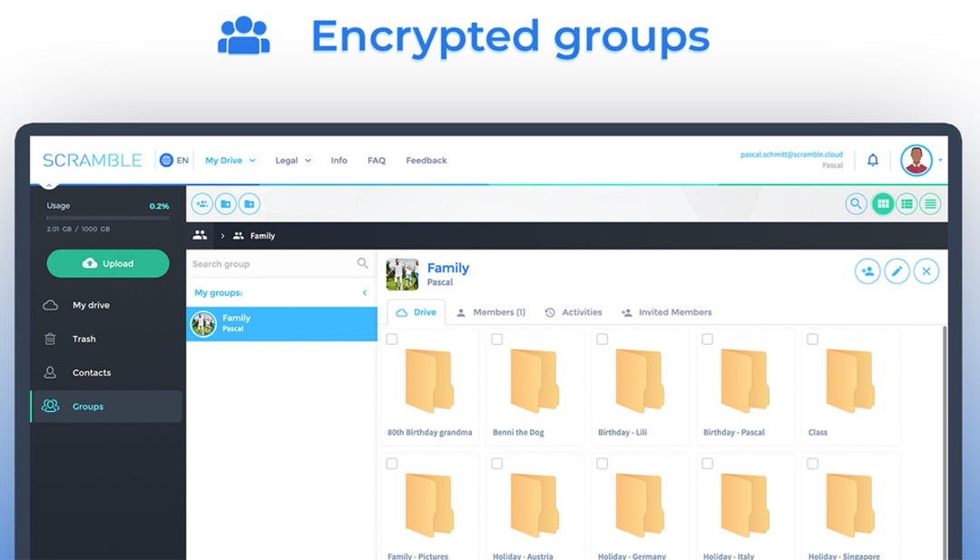Open the Birthday - Pascal folder
980x560 pixels.
pyautogui.click(x=745, y=388)
